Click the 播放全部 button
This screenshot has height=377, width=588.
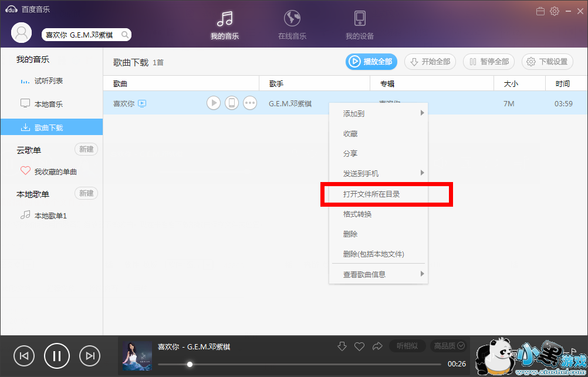pyautogui.click(x=371, y=62)
